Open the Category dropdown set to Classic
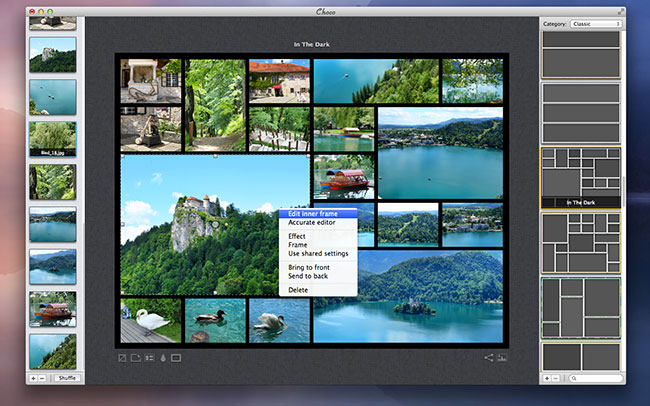The width and height of the screenshot is (650, 406). [x=596, y=23]
